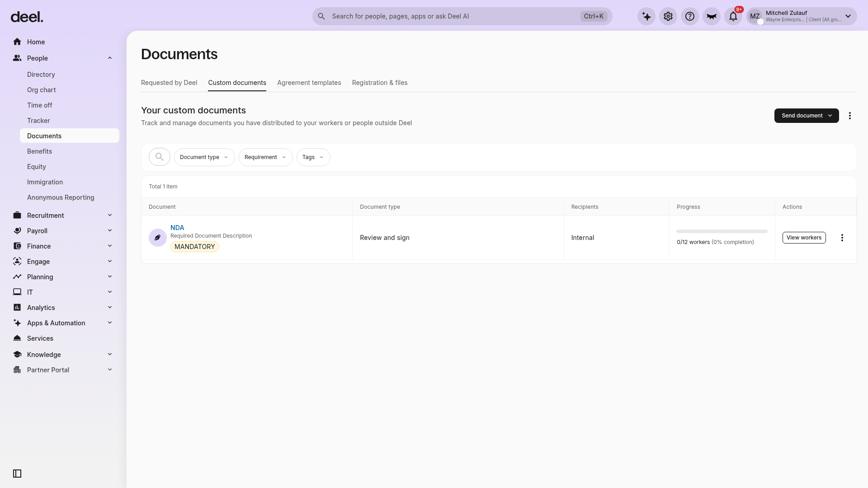The image size is (868, 488).
Task: Open the Tags filter dropdown
Action: coord(313,157)
